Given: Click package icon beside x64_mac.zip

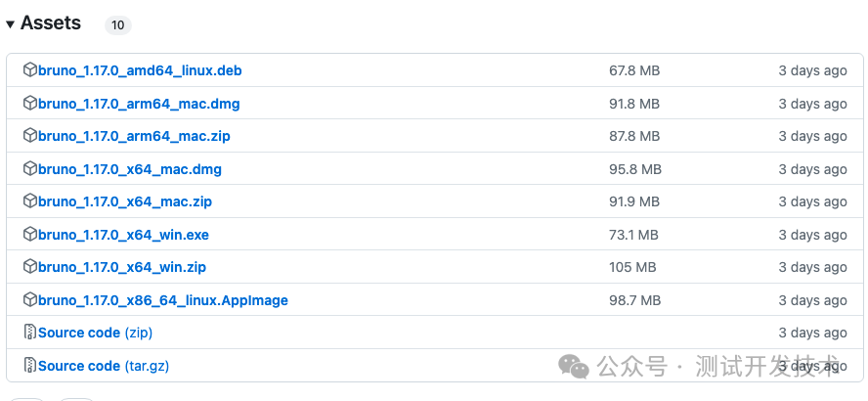Looking at the screenshot, I should click(30, 201).
